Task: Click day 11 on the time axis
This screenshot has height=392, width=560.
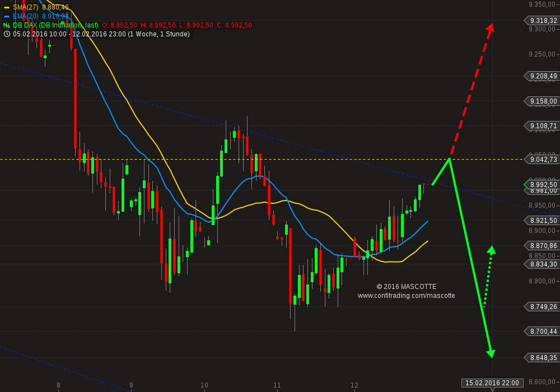Action: click(277, 385)
